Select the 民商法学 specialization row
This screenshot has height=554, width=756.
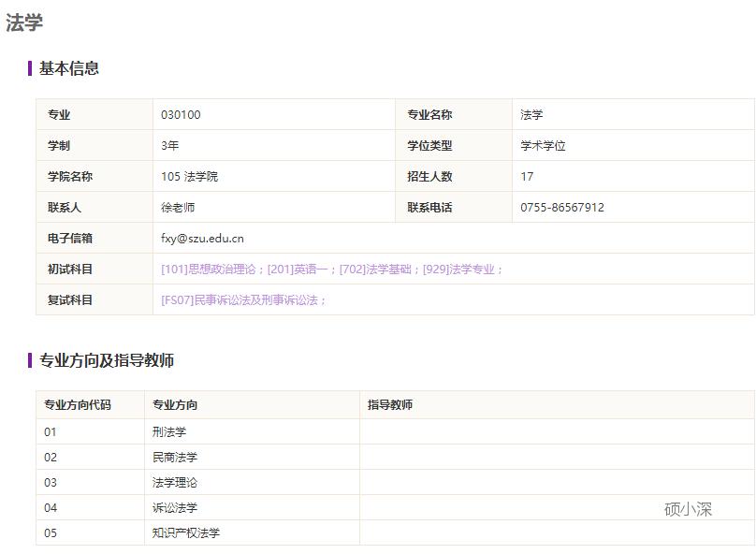pyautogui.click(x=173, y=458)
